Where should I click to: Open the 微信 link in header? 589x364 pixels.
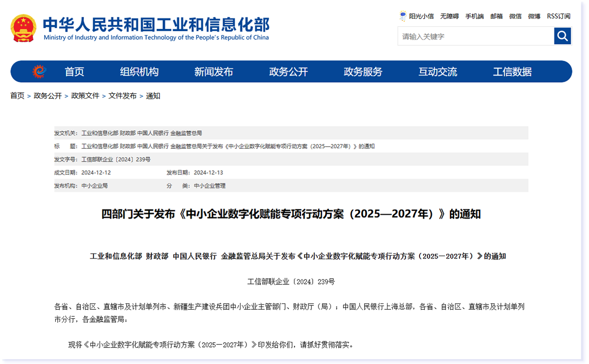[515, 16]
